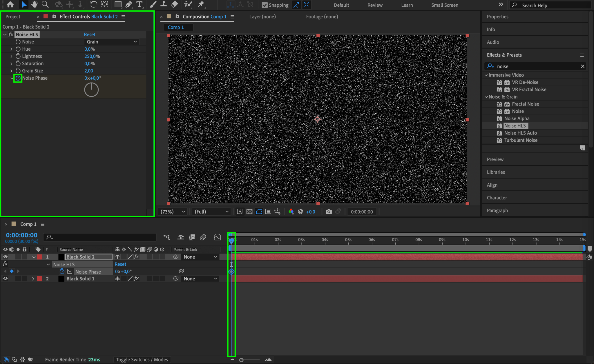Click the Noise Phase stopwatch icon
Screen dimensions: 594x364
[x=18, y=78]
